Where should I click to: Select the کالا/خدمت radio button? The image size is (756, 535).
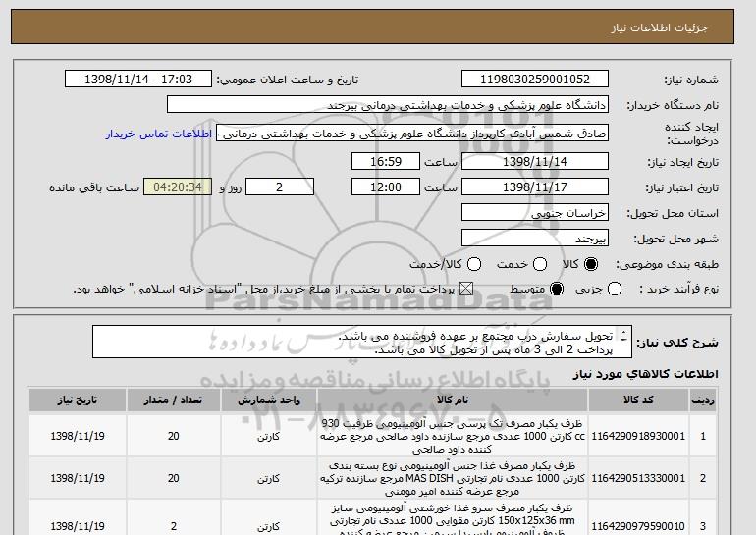click(474, 264)
